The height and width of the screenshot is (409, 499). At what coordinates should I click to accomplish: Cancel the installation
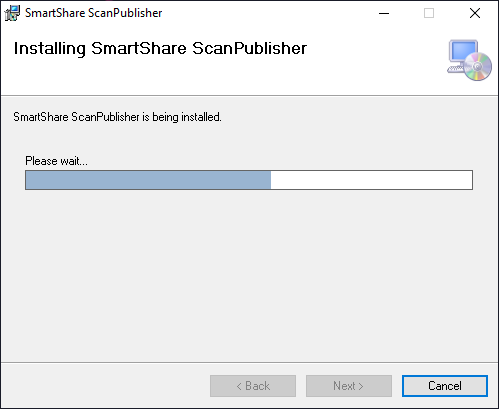coord(445,386)
